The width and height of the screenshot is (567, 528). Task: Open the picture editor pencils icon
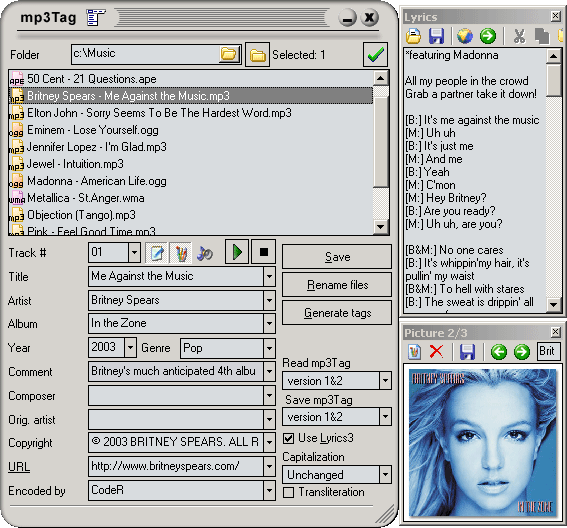[x=181, y=252]
